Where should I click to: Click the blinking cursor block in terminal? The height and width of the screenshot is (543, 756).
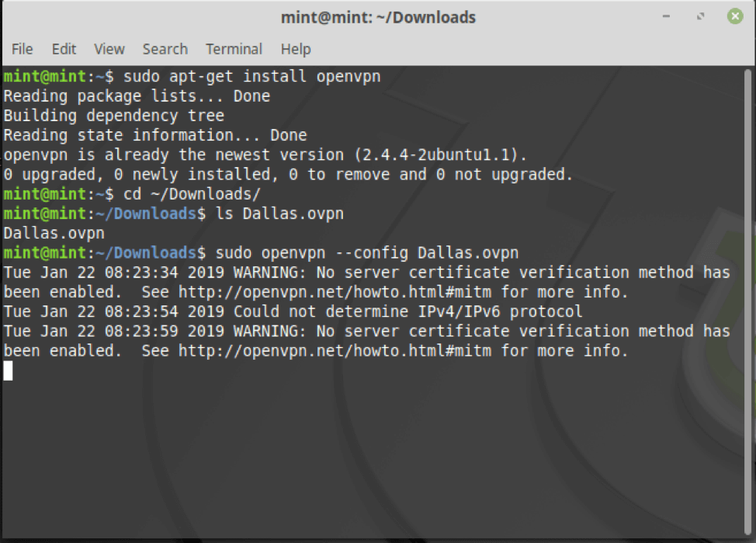(x=9, y=371)
